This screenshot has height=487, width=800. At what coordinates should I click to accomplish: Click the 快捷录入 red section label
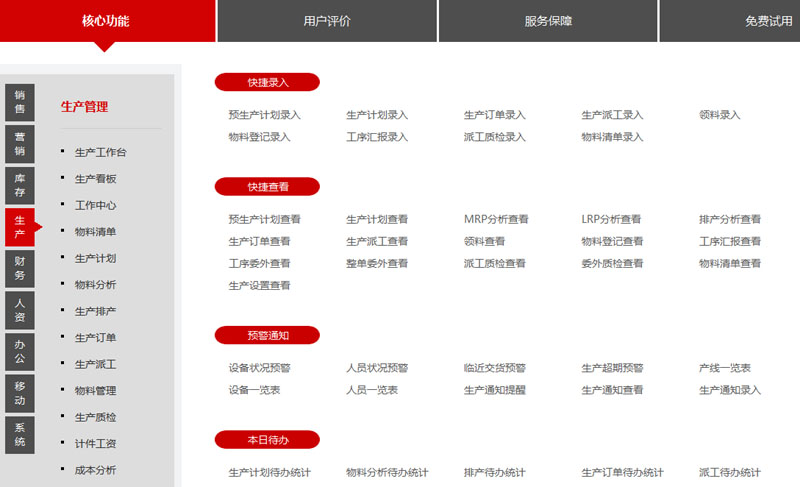(x=267, y=82)
